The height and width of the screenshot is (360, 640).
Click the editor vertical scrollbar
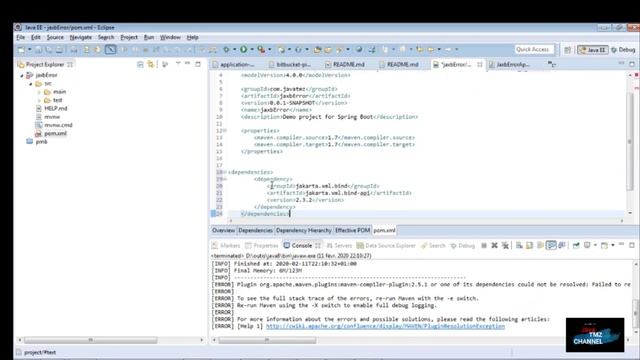(630, 141)
